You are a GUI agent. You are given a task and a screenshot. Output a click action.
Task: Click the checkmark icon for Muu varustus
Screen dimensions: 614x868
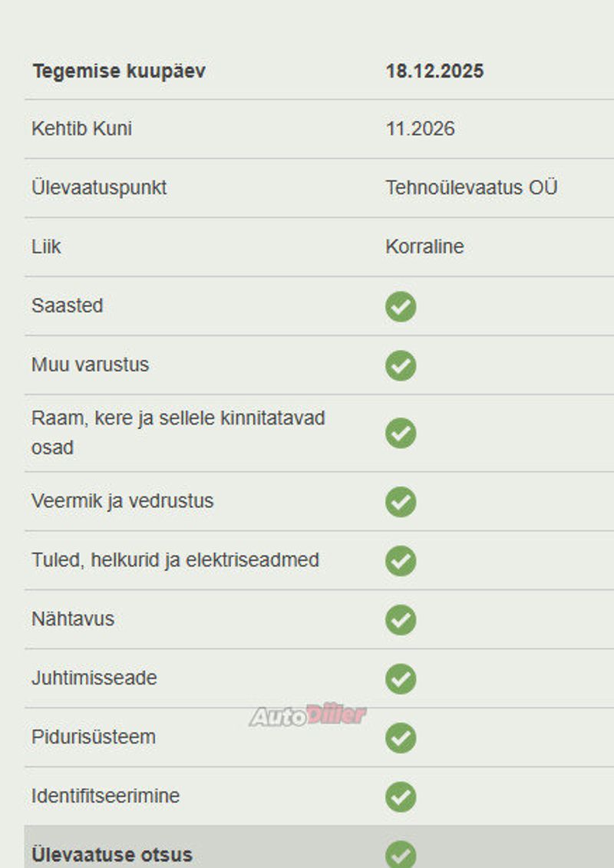(401, 365)
